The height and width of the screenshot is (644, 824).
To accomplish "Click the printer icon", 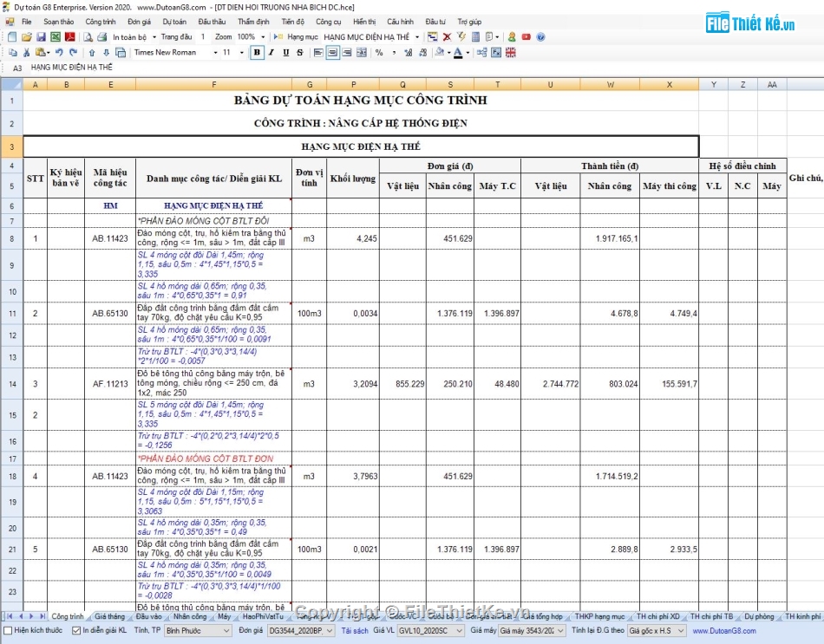I will coord(102,36).
